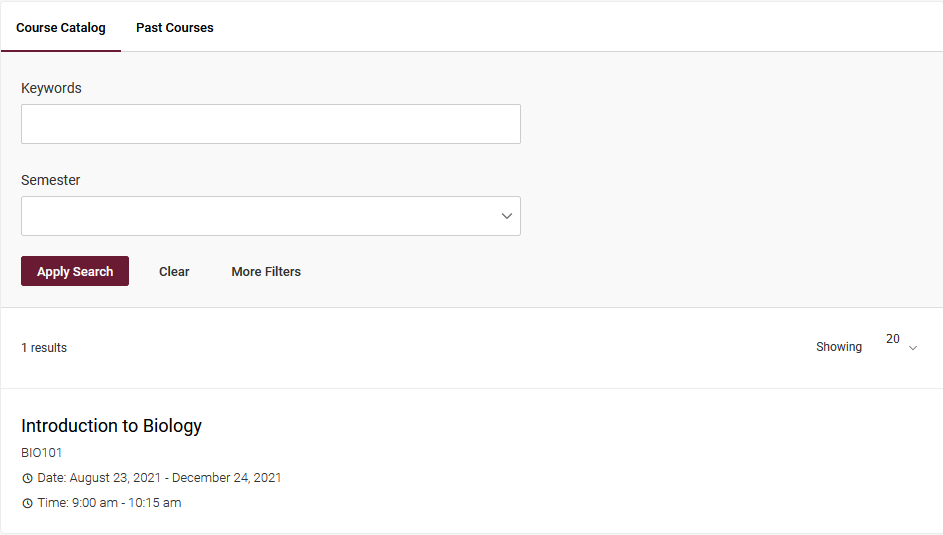Click the Clear button

point(174,271)
